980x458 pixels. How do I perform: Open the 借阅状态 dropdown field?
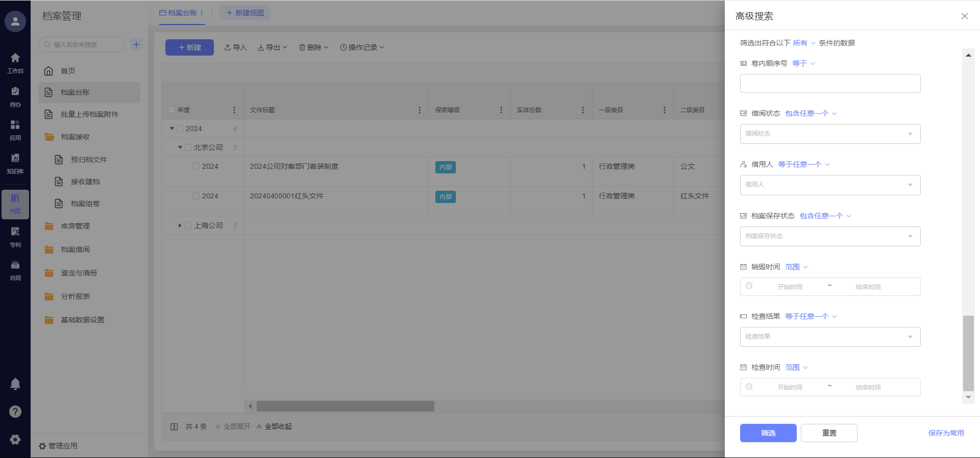click(x=830, y=134)
